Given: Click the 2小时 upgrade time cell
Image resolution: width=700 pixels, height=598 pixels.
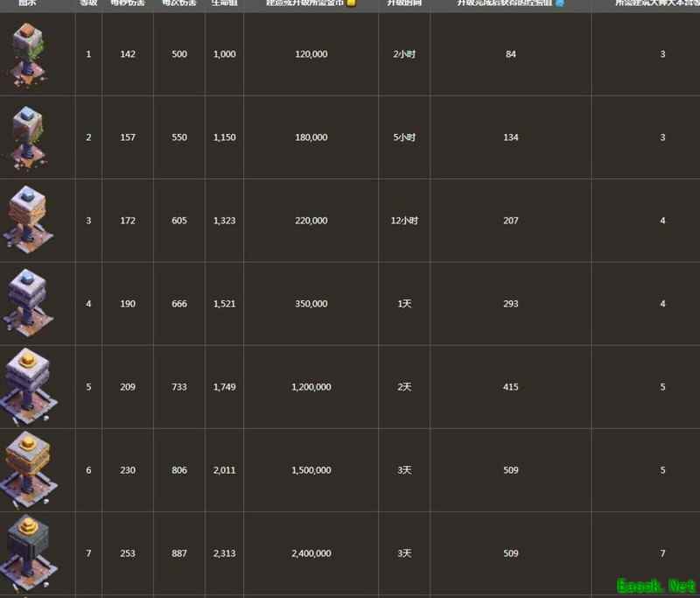Looking at the screenshot, I should (x=404, y=54).
